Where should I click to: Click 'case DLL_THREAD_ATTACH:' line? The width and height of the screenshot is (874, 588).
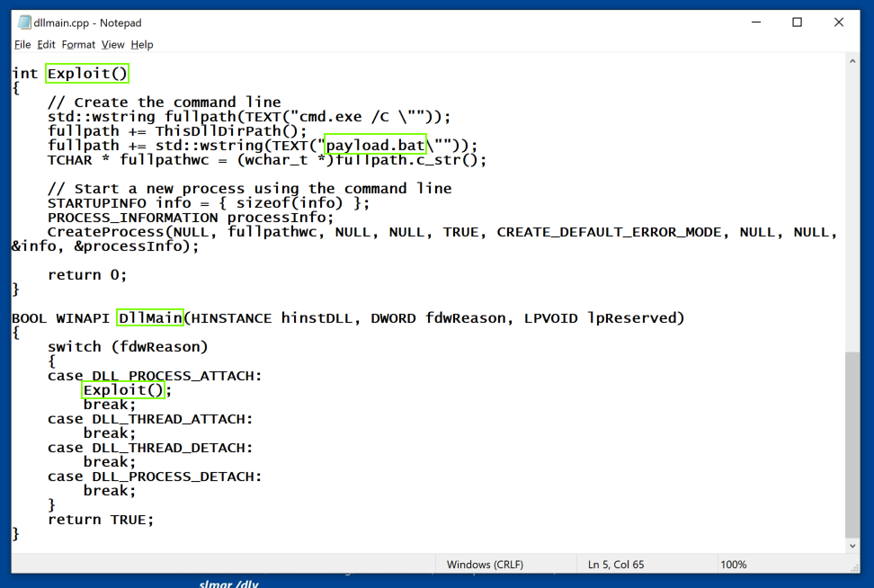(150, 419)
